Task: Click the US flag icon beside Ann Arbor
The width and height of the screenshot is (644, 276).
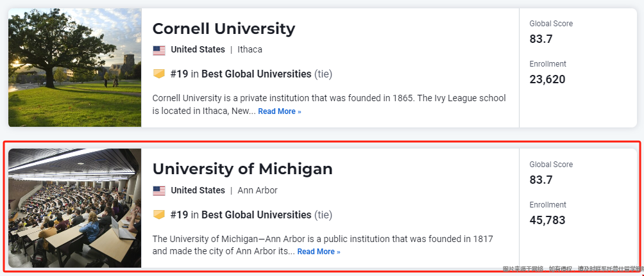Action: point(159,191)
